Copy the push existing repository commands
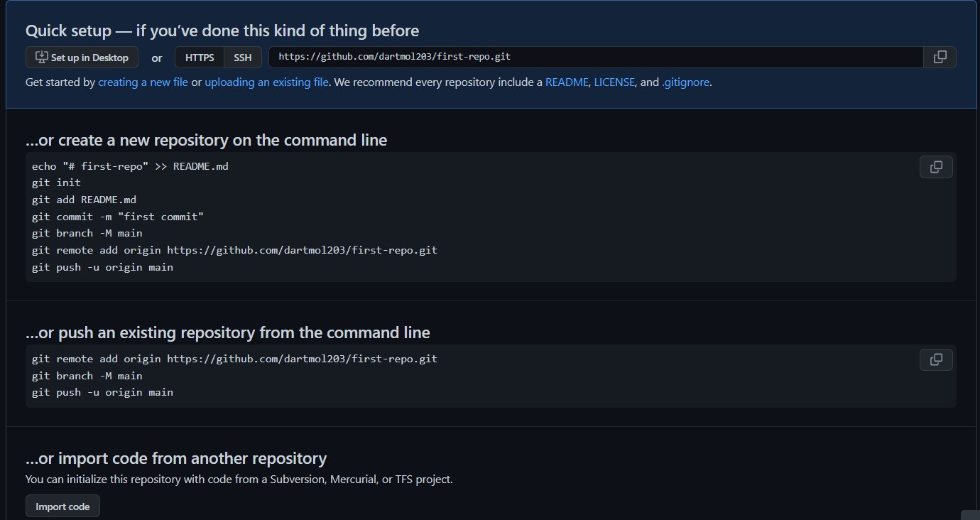This screenshot has width=980, height=520. [936, 359]
